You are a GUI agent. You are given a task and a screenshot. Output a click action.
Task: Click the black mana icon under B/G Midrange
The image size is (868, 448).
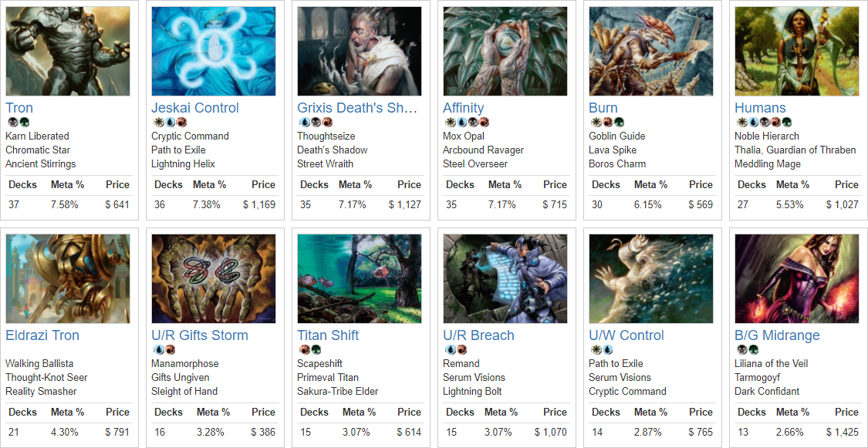(x=740, y=350)
